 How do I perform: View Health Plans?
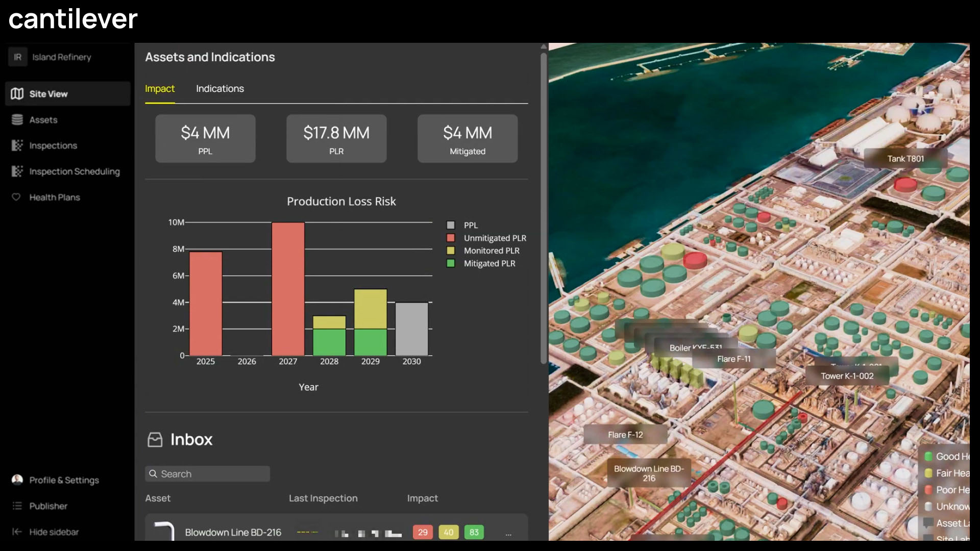pos(55,197)
